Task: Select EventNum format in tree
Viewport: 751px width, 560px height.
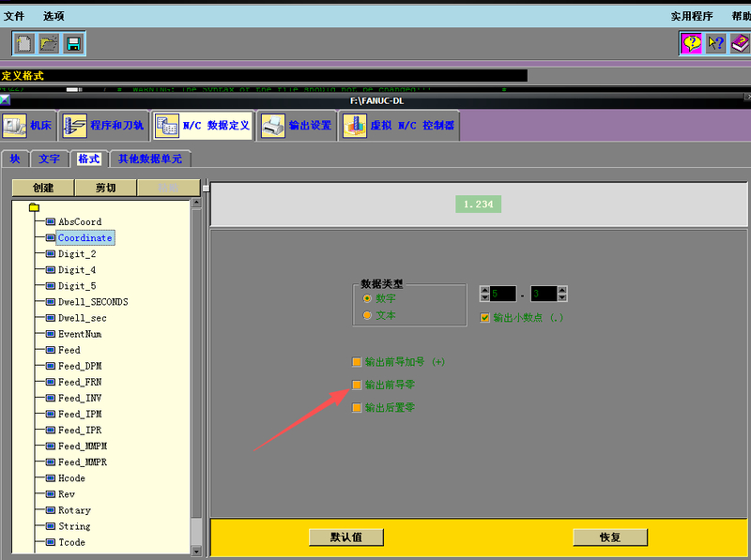Action: [80, 334]
